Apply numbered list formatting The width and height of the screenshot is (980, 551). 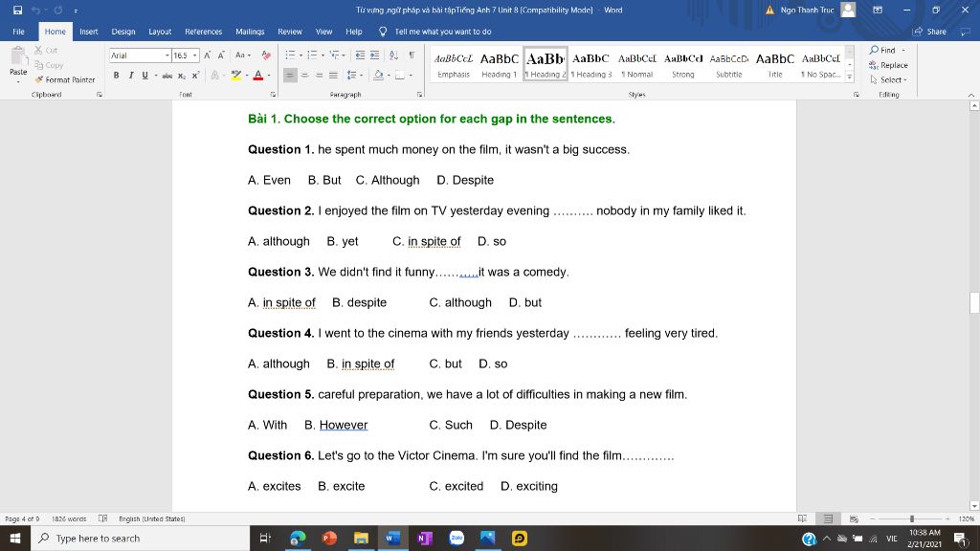pyautogui.click(x=312, y=55)
